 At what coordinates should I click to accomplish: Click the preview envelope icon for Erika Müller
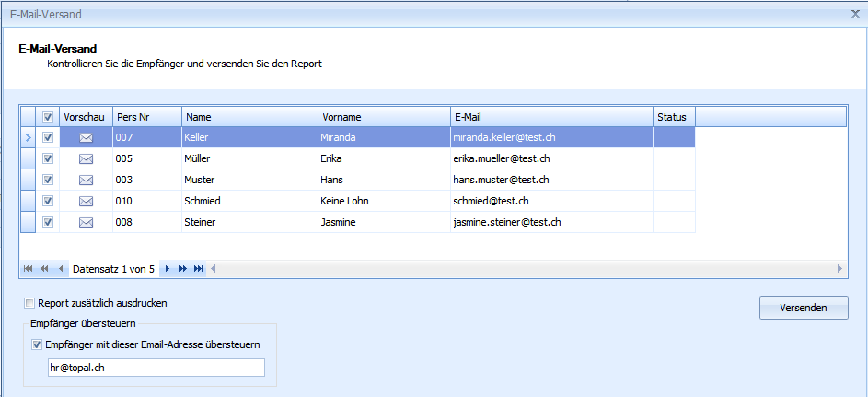coord(86,159)
